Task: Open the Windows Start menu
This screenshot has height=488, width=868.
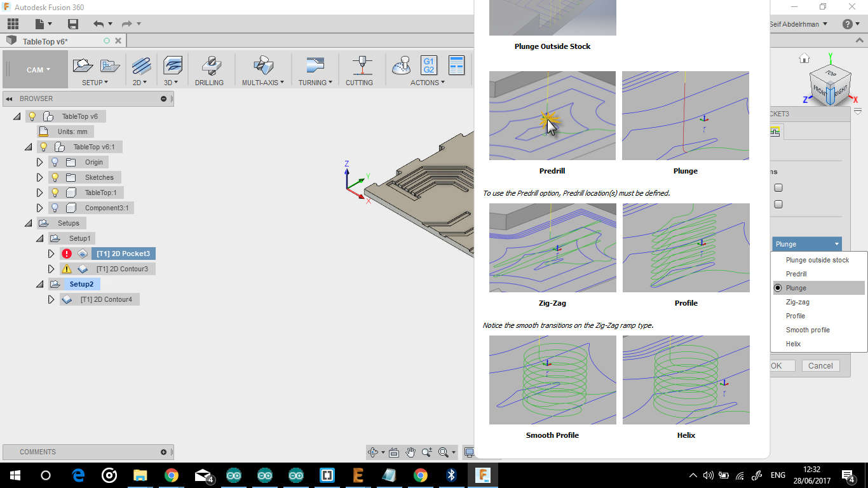Action: point(15,475)
